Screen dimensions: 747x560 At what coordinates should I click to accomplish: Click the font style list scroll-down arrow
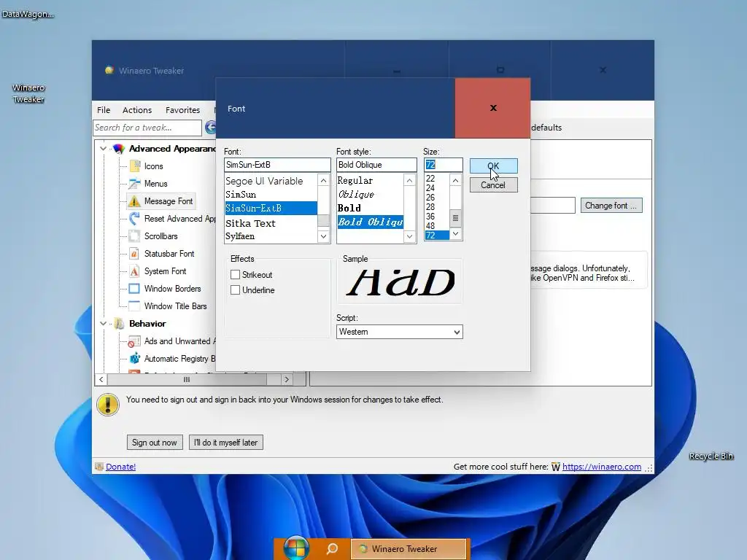pos(409,236)
